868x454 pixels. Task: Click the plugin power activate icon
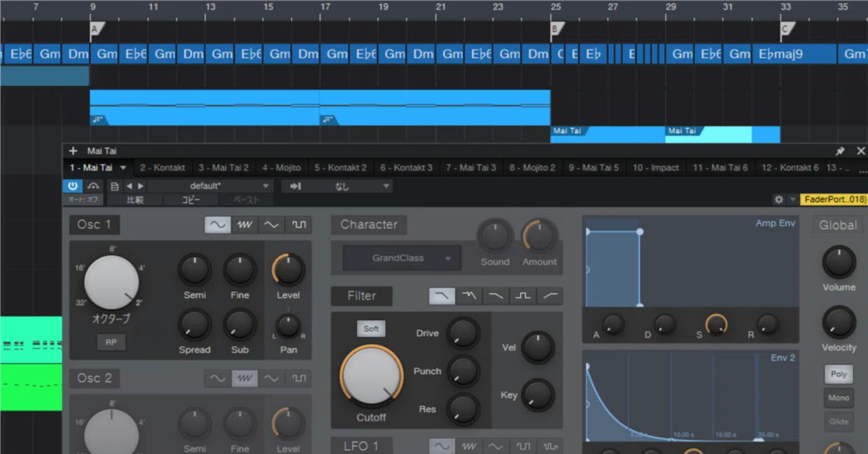(73, 186)
